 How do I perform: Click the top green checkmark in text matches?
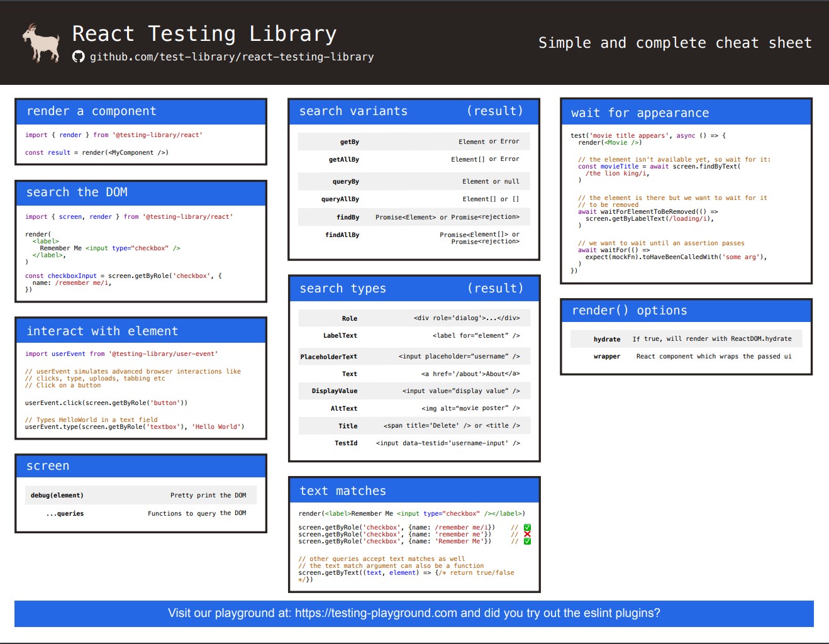coord(527,528)
